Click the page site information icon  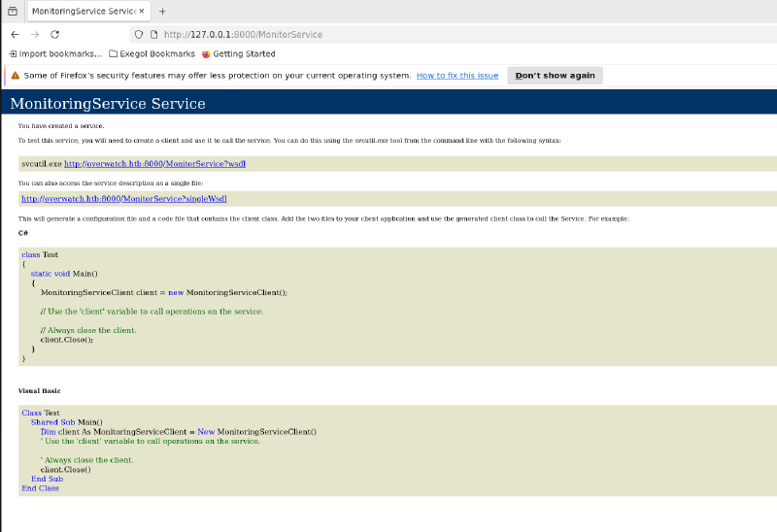153,34
